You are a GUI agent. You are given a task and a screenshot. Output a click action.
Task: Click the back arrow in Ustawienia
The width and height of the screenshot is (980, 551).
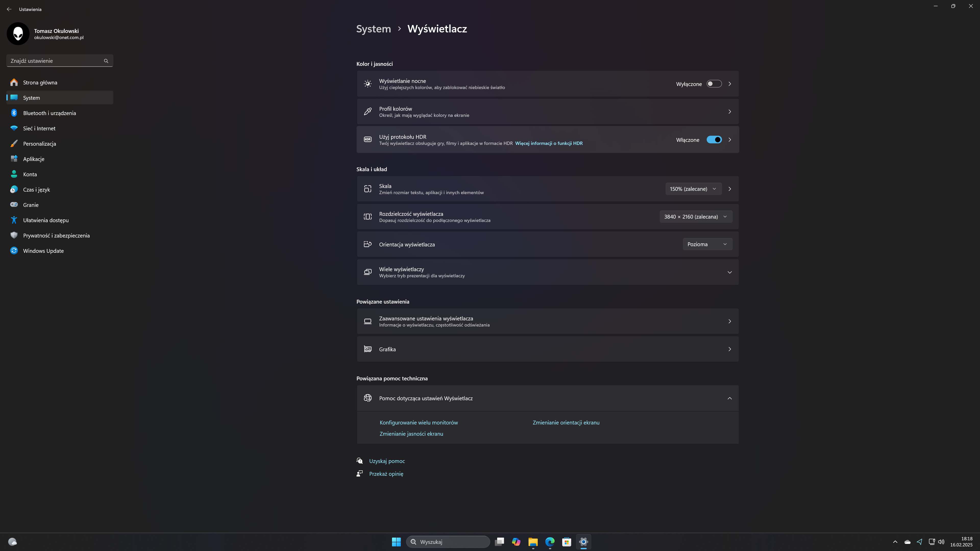click(9, 9)
